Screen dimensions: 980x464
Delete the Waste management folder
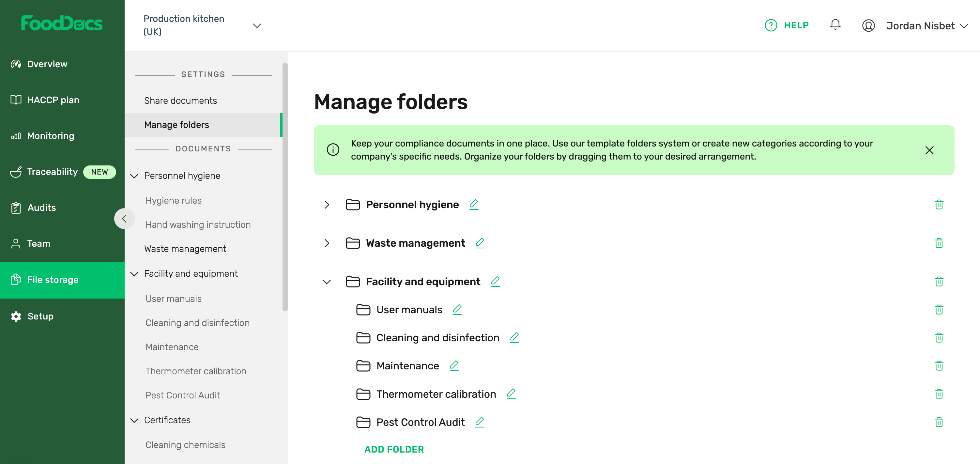coord(939,243)
